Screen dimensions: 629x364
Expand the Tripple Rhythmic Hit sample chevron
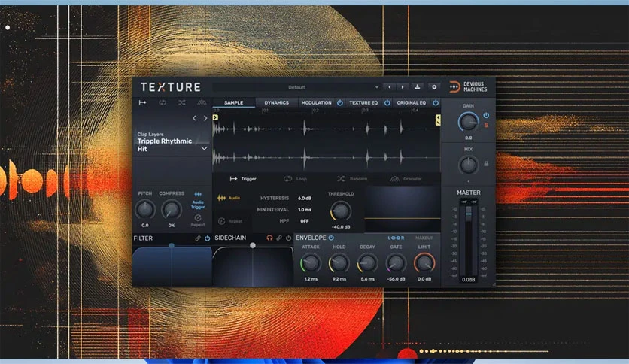(x=204, y=148)
